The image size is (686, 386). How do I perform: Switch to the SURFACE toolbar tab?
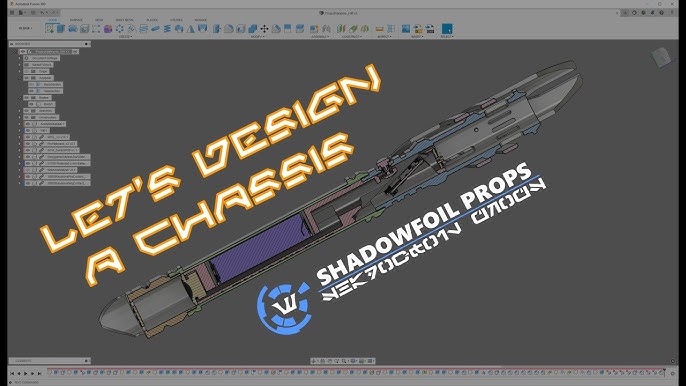(76, 20)
